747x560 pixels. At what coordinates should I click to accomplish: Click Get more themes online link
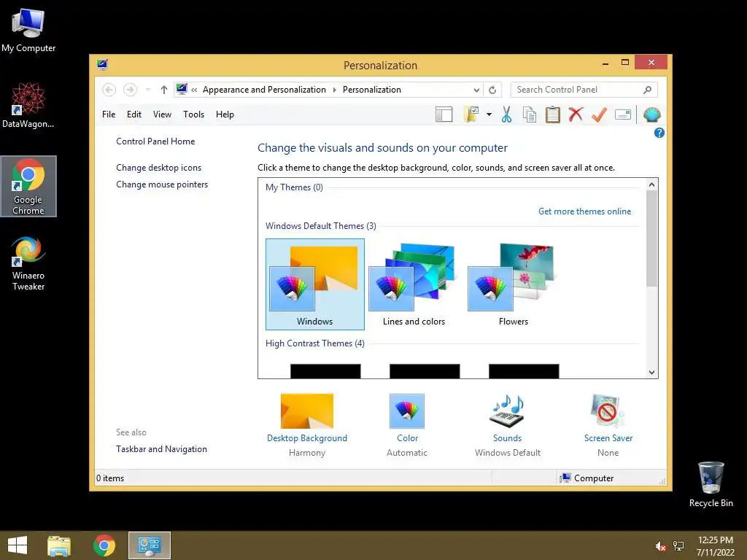584,211
